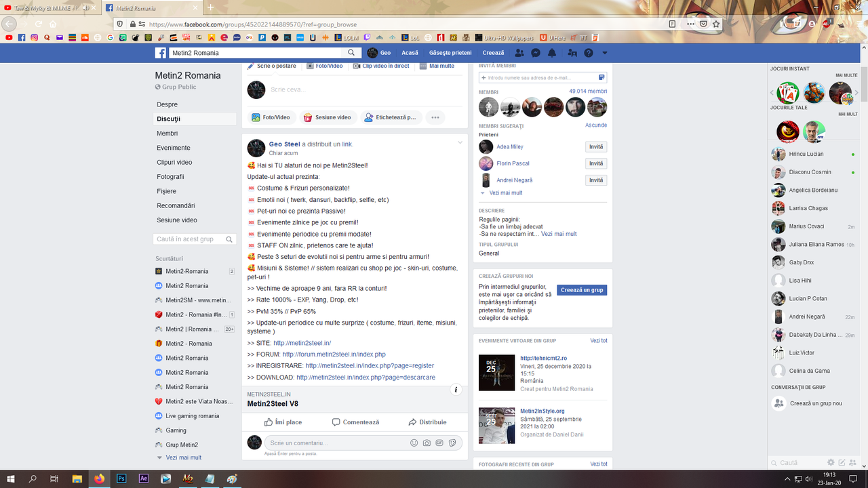Image resolution: width=868 pixels, height=488 pixels.
Task: Open After Effects from the taskbar
Action: pyautogui.click(x=144, y=479)
